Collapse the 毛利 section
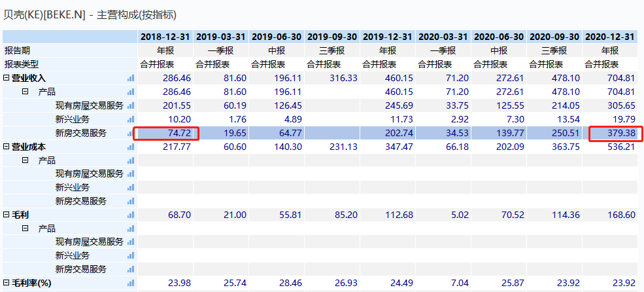Screen dimensions: 644x292 click(7, 215)
